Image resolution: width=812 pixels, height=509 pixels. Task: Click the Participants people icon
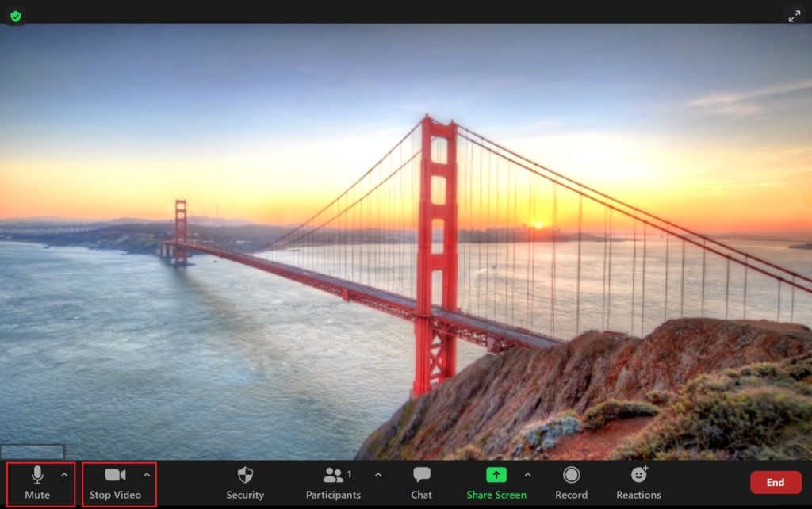333,475
